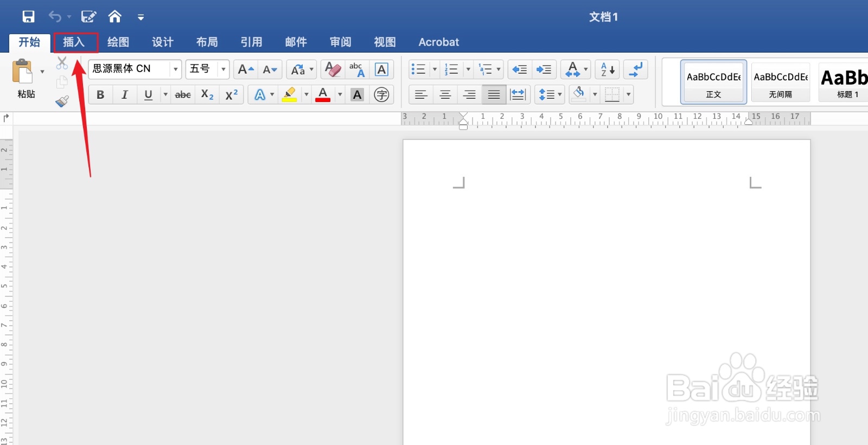Align text left

tap(421, 94)
